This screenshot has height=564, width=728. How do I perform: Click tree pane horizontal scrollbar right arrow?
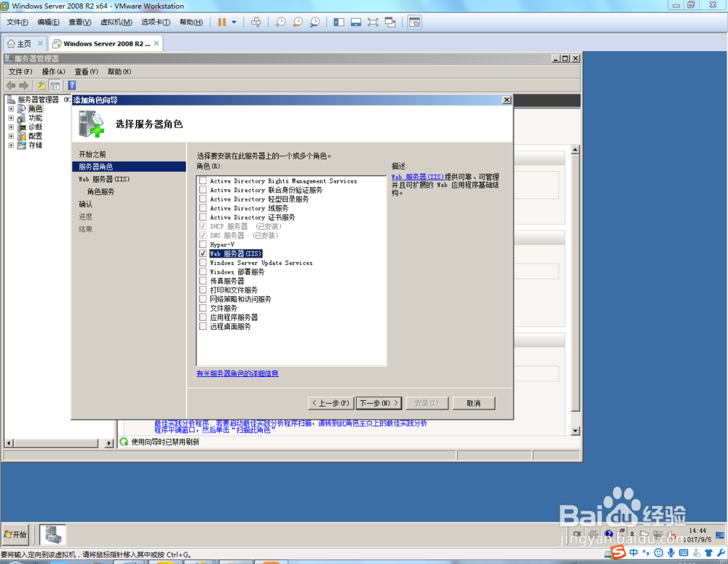click(x=109, y=443)
